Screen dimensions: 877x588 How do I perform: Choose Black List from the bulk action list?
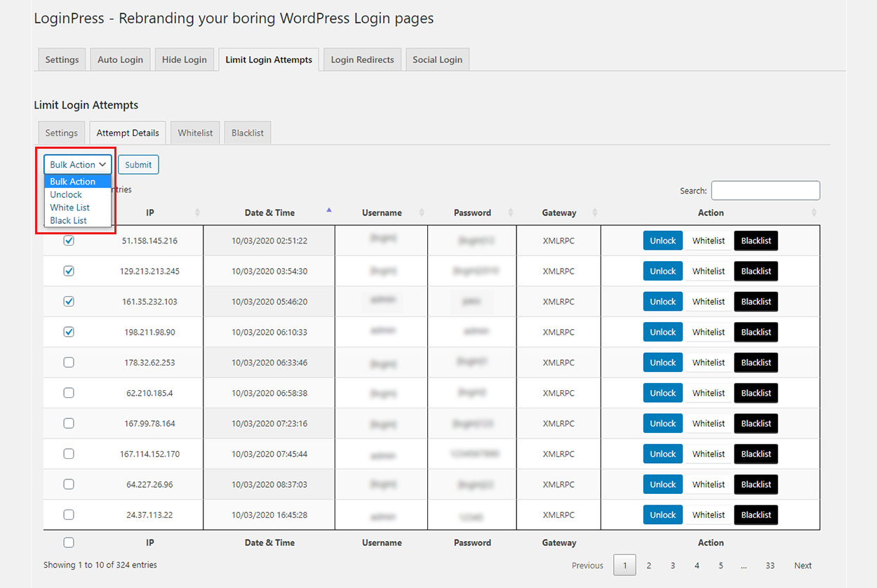tap(78, 220)
